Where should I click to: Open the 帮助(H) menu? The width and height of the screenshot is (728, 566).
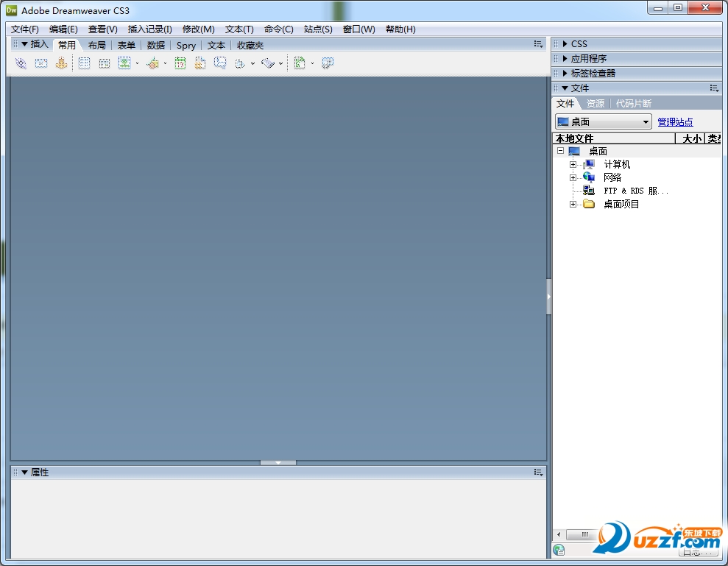(x=400, y=29)
